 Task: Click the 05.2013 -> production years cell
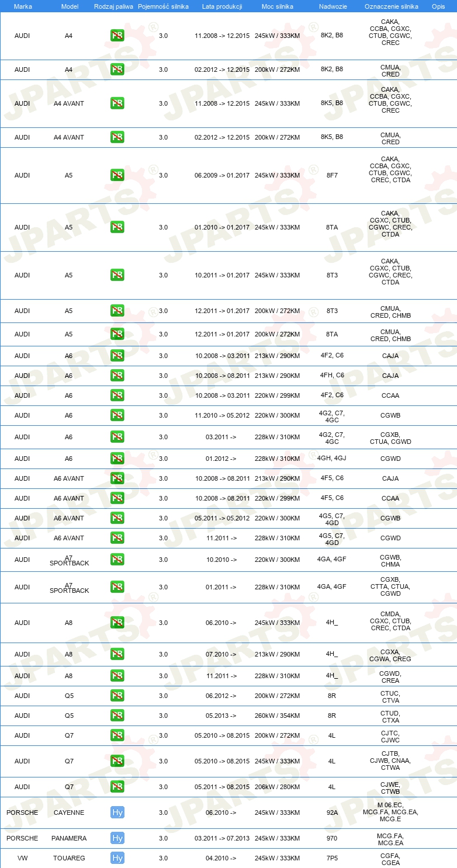[x=221, y=716]
